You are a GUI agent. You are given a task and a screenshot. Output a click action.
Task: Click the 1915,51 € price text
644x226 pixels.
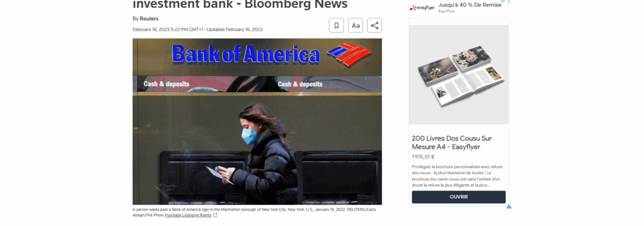423,157
